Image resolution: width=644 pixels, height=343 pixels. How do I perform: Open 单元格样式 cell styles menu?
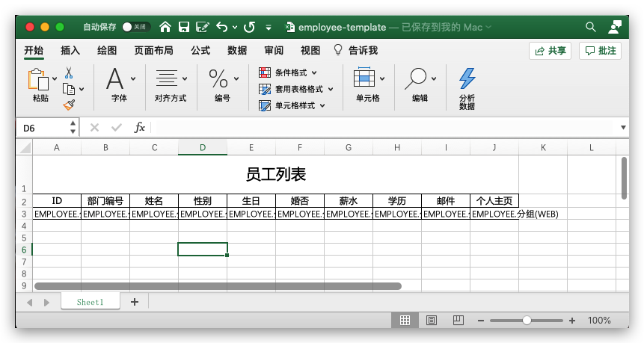click(292, 105)
